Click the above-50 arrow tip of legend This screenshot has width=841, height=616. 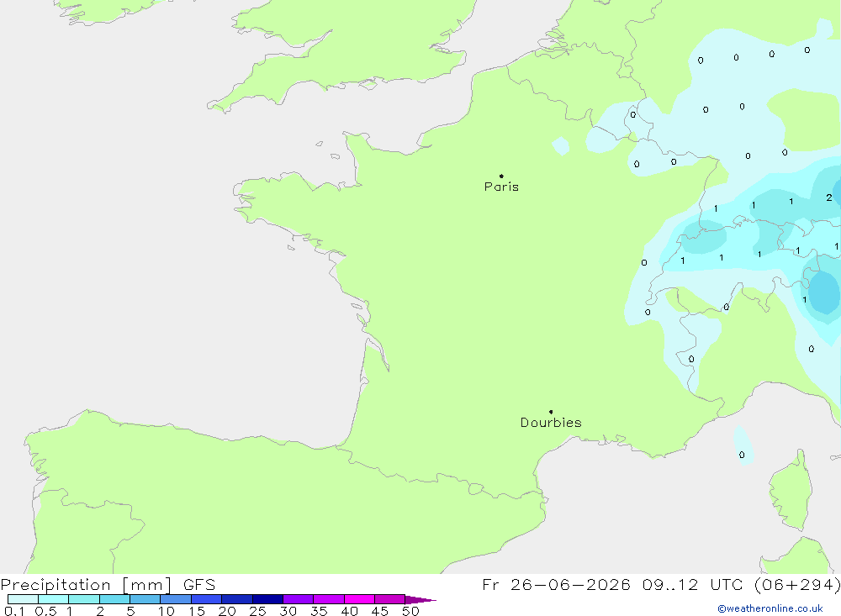[420, 599]
